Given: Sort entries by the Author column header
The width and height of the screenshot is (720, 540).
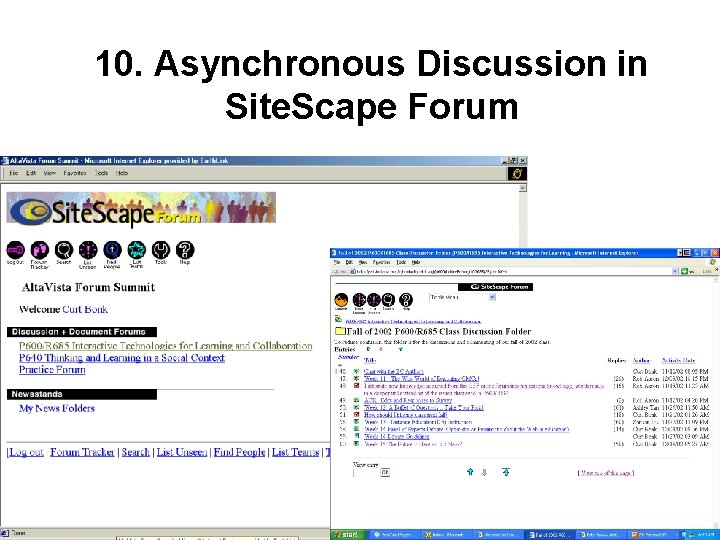Looking at the screenshot, I should tap(641, 360).
